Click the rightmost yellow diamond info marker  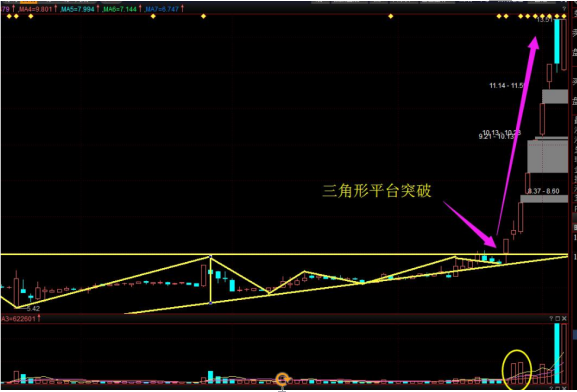(x=564, y=16)
